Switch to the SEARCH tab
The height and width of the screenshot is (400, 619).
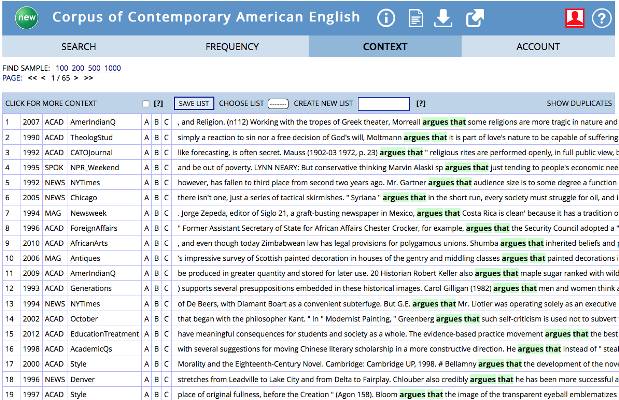79,47
